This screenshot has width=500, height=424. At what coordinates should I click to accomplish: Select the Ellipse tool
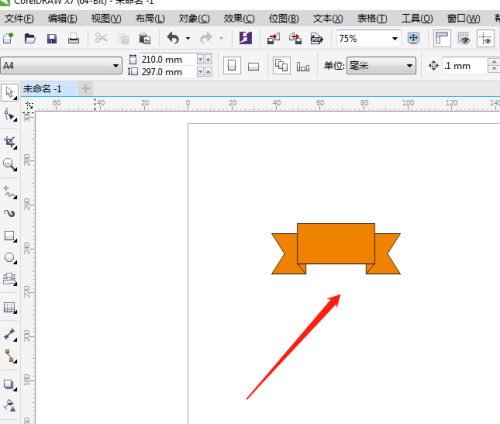(x=10, y=258)
